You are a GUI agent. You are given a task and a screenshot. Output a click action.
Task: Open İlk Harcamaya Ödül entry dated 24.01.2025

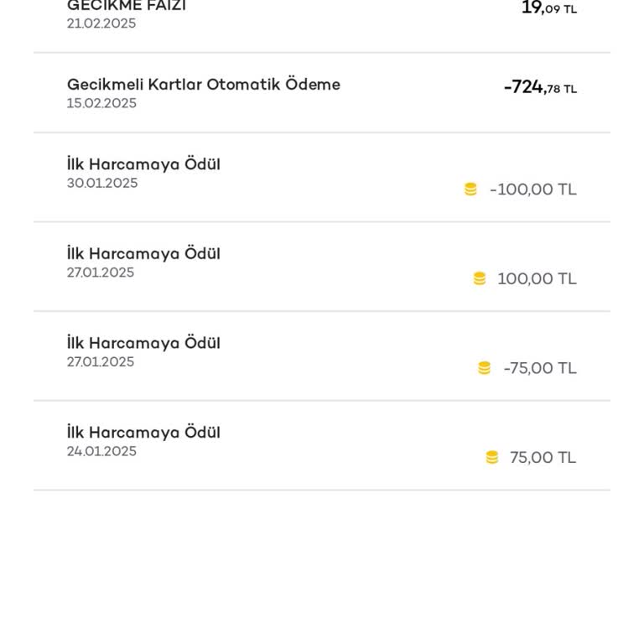tap(143, 433)
